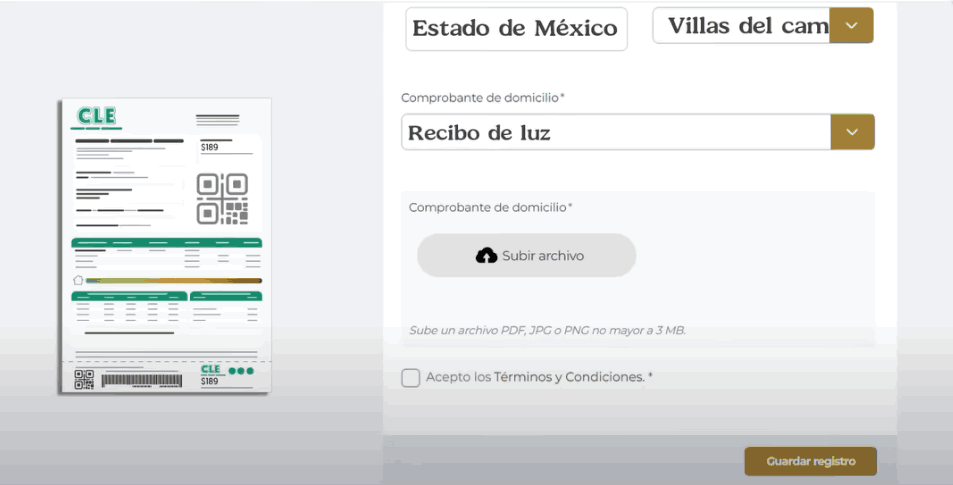Click the CLE logo atop the bill
This screenshot has width=953, height=485.
point(97,116)
